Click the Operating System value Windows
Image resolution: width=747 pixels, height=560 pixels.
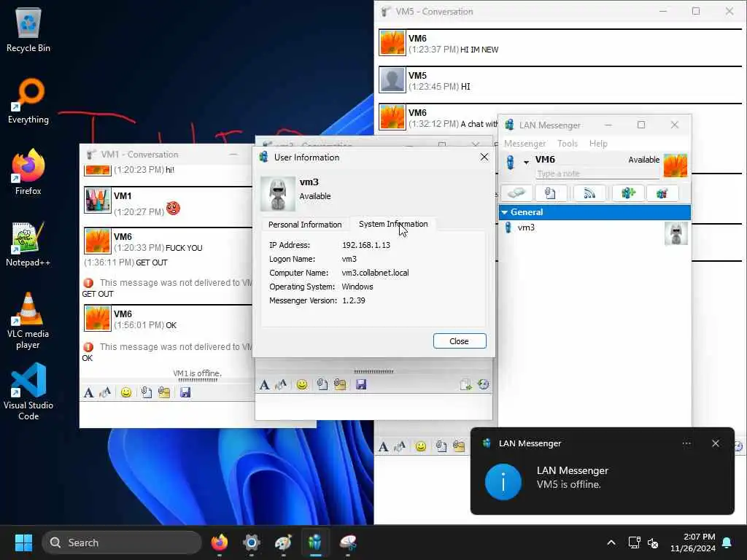[x=357, y=287]
